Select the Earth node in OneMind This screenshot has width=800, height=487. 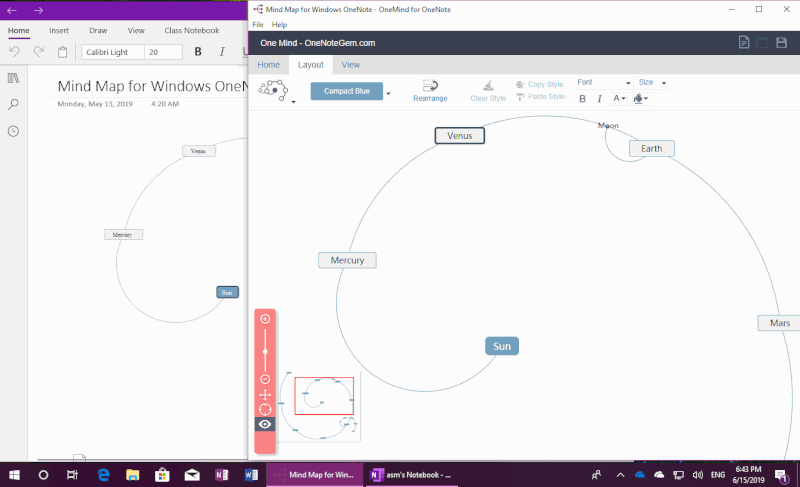click(652, 148)
